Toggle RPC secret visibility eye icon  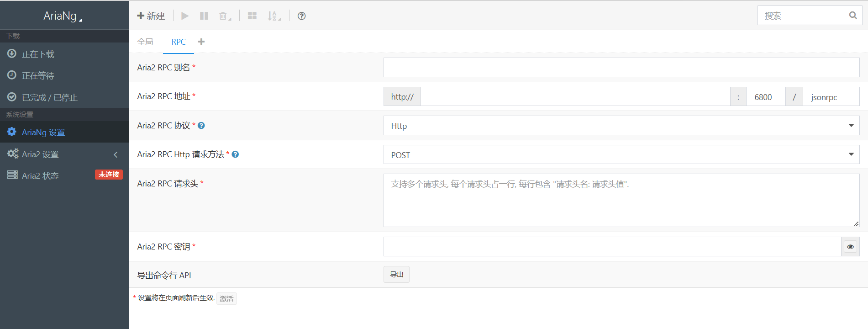(x=850, y=247)
